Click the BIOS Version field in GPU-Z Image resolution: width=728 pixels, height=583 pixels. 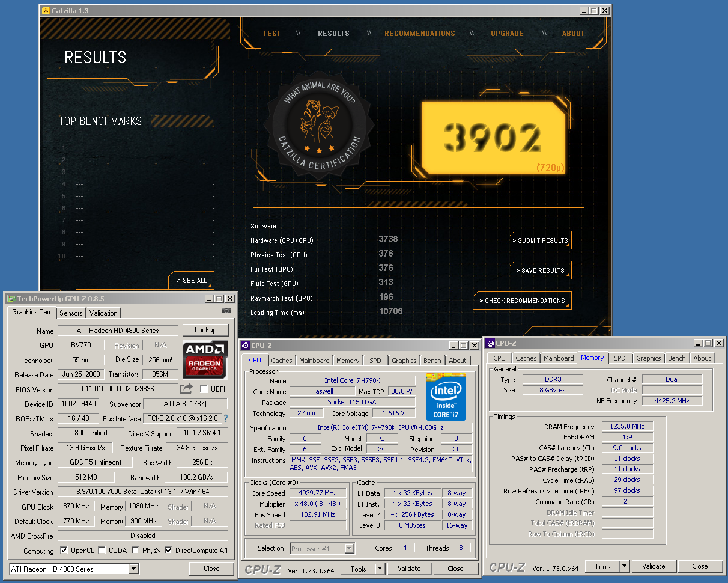coord(118,389)
